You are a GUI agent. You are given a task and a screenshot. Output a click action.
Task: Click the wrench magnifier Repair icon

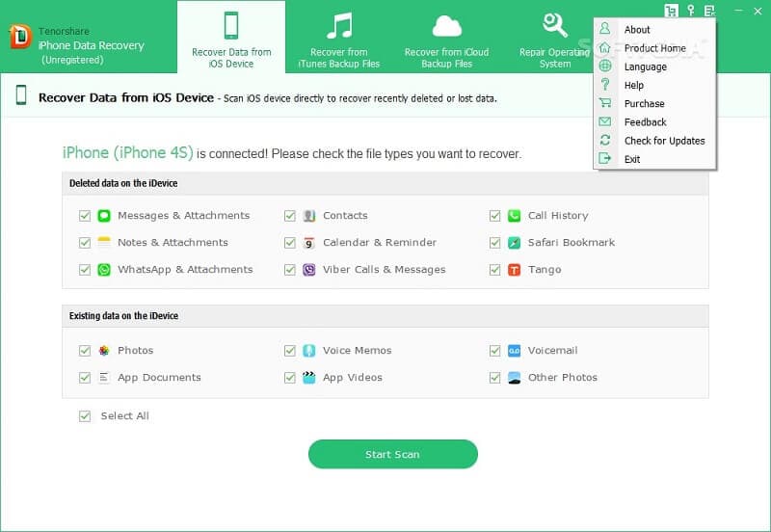tap(555, 26)
